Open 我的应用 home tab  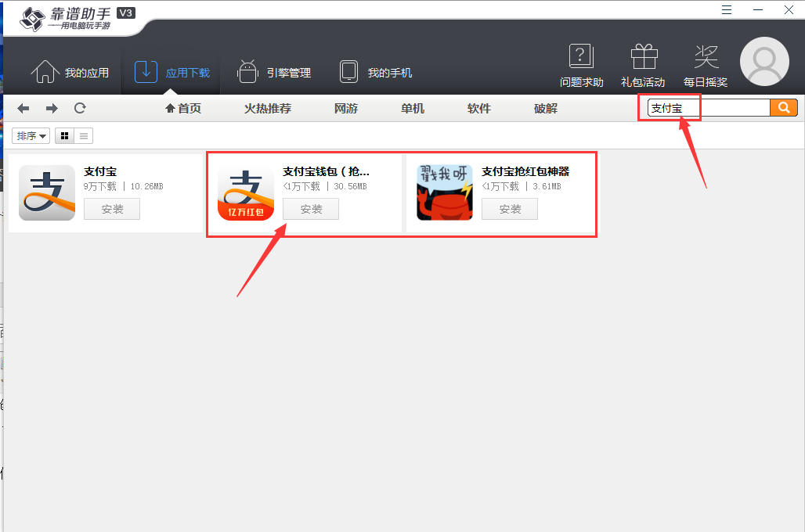pos(70,72)
